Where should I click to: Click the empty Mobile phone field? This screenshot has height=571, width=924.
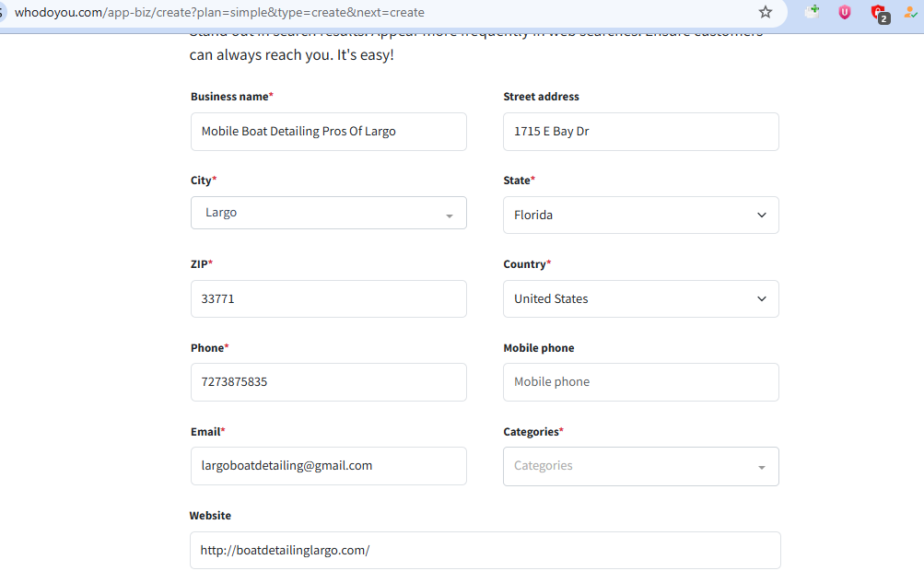coord(640,382)
